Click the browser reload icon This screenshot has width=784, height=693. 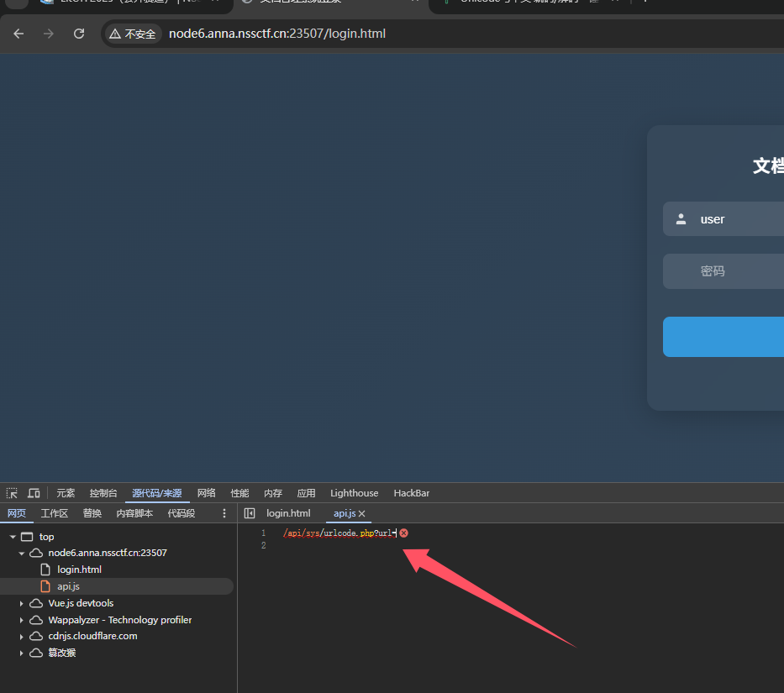point(79,34)
